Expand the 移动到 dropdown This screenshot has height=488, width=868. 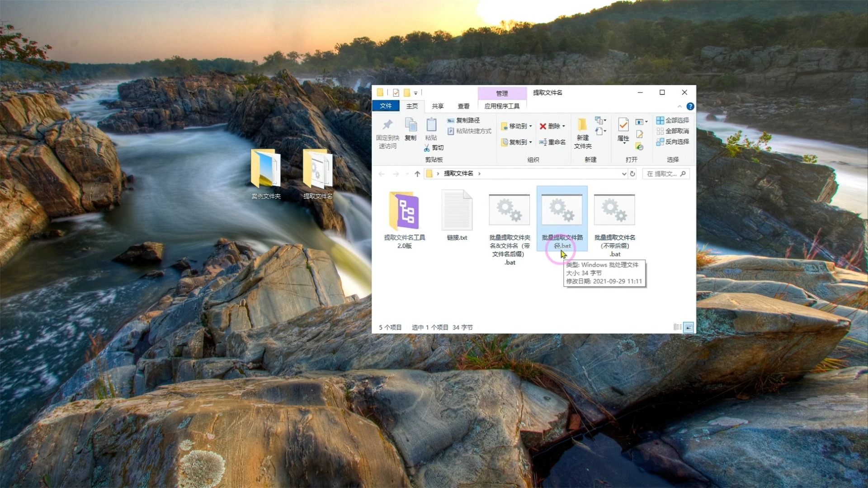click(x=530, y=127)
